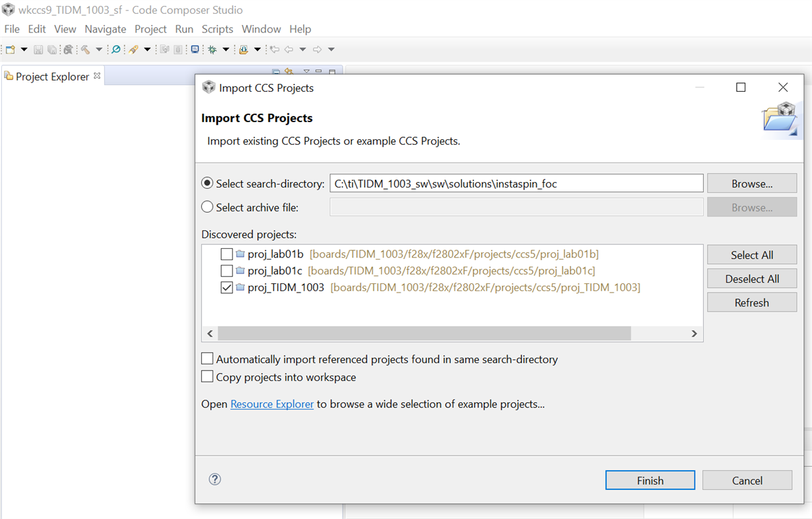Select the 'Select search-directory' radio button
This screenshot has width=812, height=519.
tap(207, 184)
